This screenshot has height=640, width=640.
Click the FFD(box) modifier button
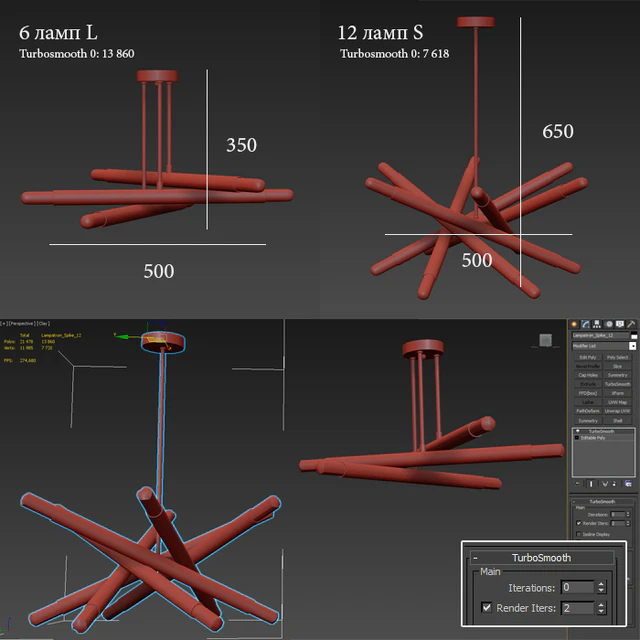pos(588,393)
